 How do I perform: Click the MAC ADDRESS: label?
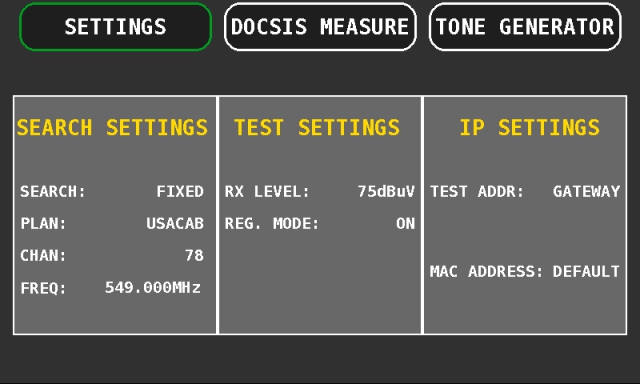487,272
